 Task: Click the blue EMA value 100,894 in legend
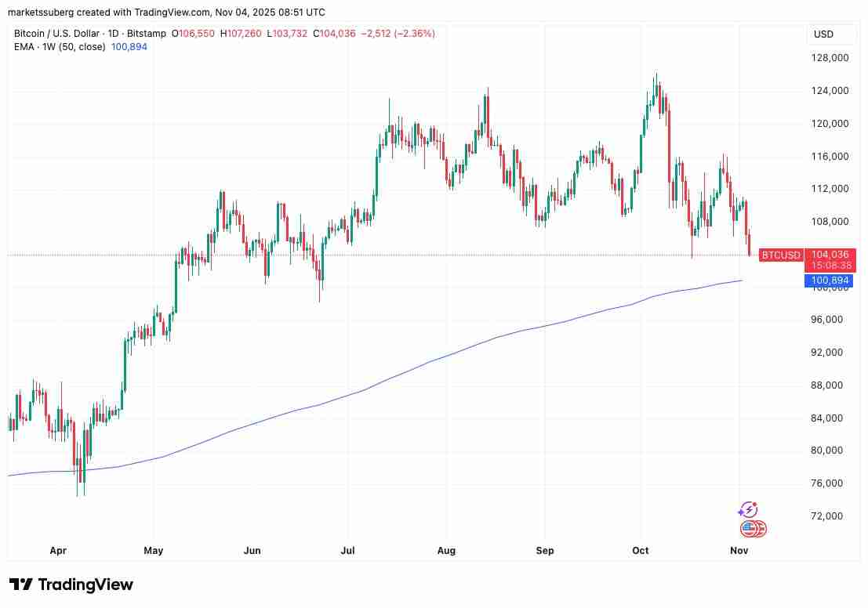[x=130, y=47]
